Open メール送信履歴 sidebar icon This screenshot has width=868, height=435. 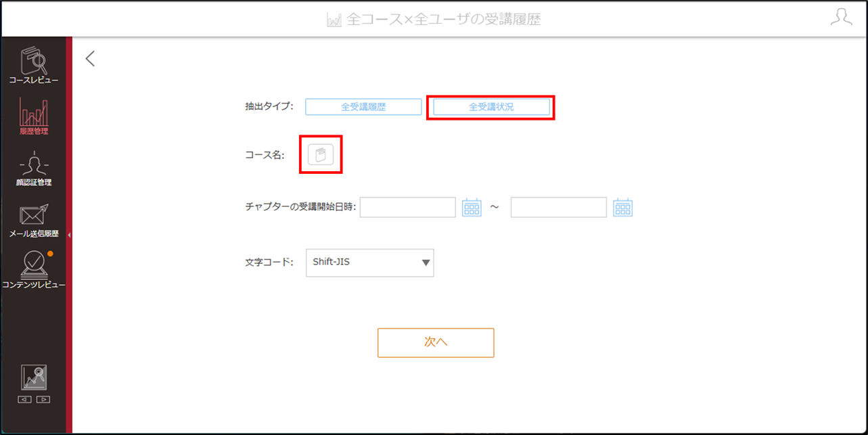33,220
